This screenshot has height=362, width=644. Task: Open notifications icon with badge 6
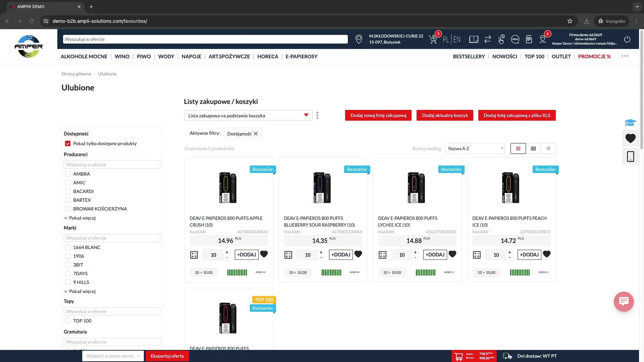click(x=543, y=39)
